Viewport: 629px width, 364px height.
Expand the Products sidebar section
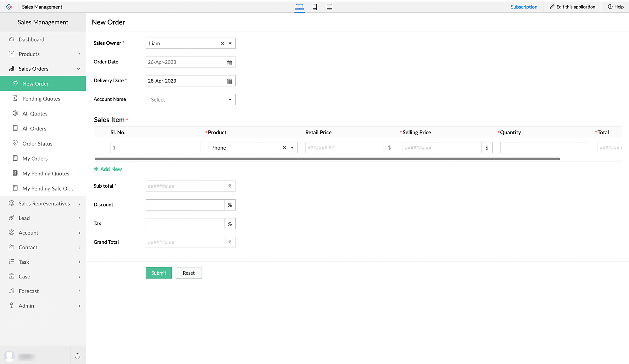point(79,54)
